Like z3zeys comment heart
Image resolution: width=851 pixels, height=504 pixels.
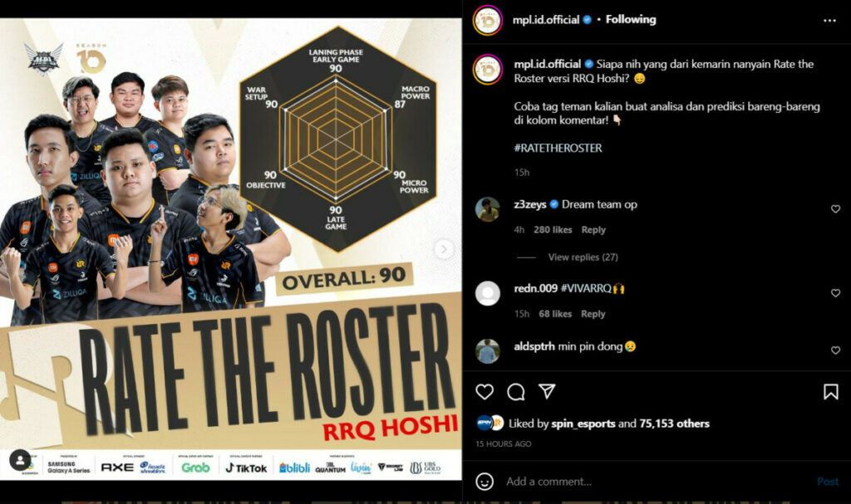click(835, 209)
